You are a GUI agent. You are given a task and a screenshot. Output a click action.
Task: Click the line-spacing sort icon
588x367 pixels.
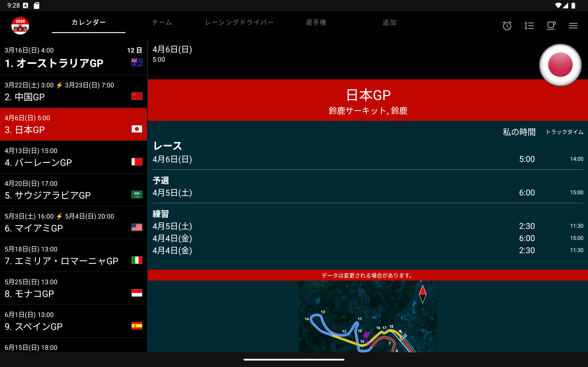pos(529,26)
